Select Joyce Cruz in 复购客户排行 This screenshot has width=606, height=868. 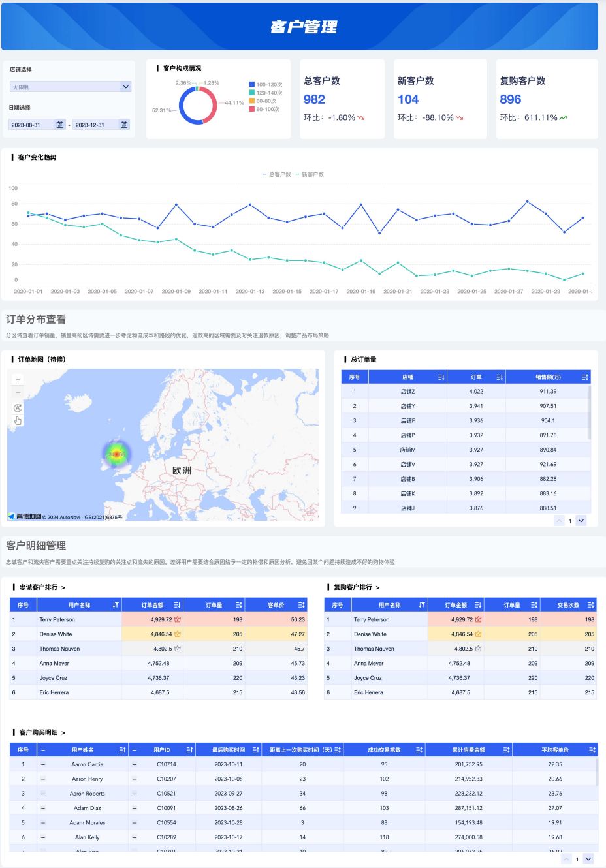368,678
